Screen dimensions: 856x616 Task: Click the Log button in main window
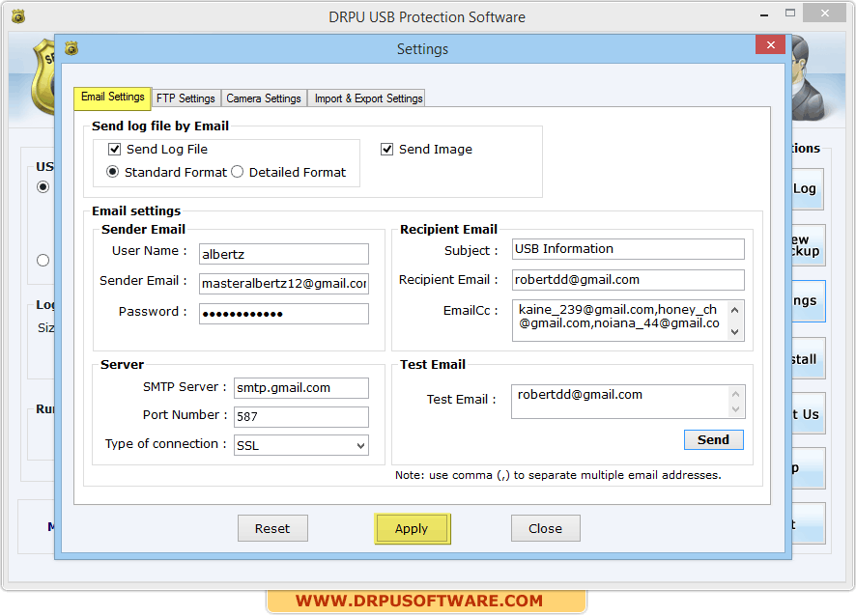pos(808,189)
